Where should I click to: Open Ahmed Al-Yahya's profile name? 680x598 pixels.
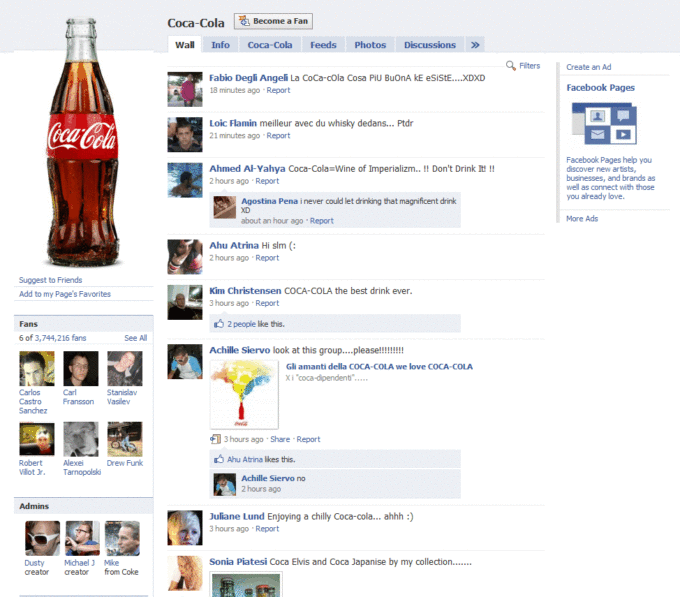tap(247, 169)
